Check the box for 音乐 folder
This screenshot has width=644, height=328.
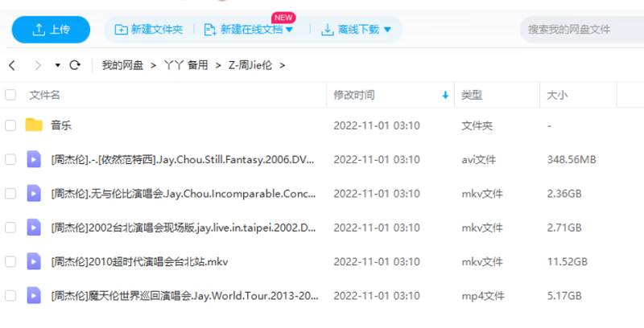(10, 125)
